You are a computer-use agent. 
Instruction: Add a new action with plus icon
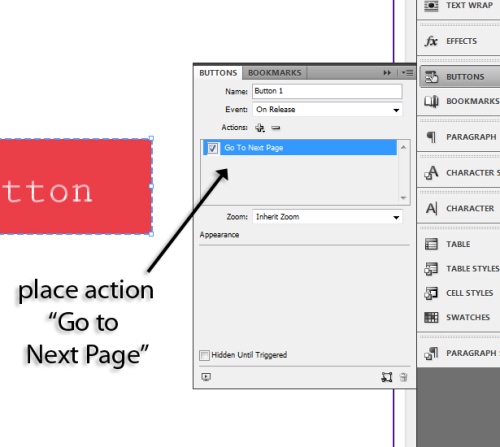point(260,128)
